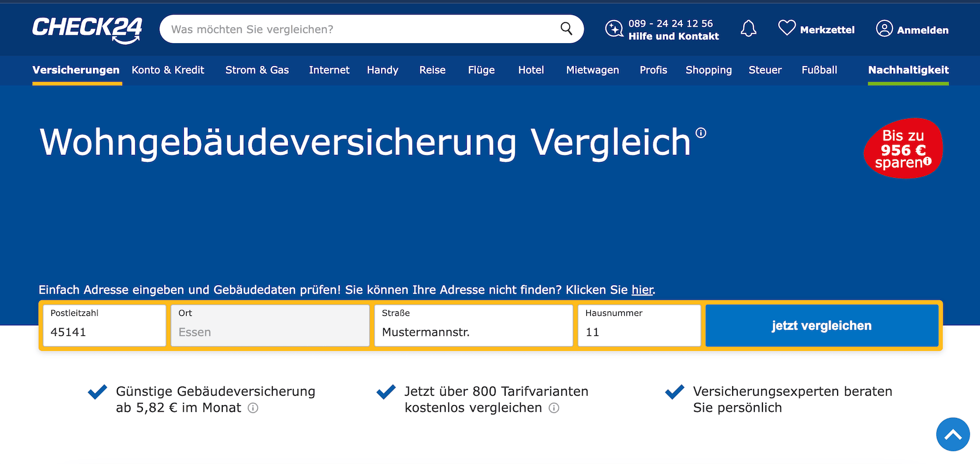Open the Nachhaltigkeit menu
The image size is (980, 464).
908,70
